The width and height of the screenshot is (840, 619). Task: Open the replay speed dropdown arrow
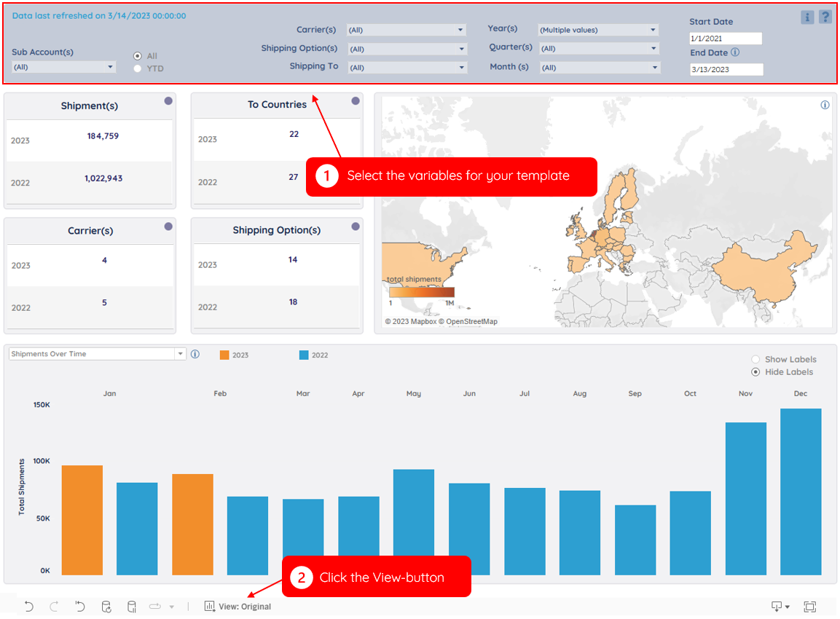(172, 607)
